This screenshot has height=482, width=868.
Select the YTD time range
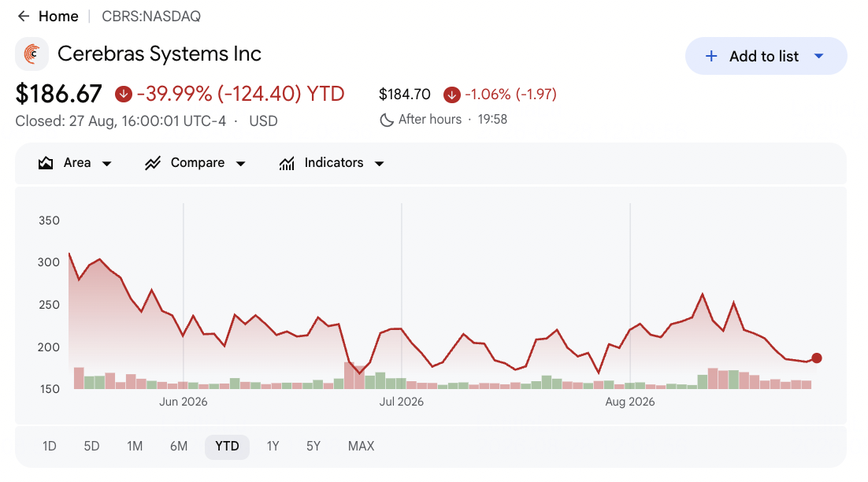coord(227,447)
